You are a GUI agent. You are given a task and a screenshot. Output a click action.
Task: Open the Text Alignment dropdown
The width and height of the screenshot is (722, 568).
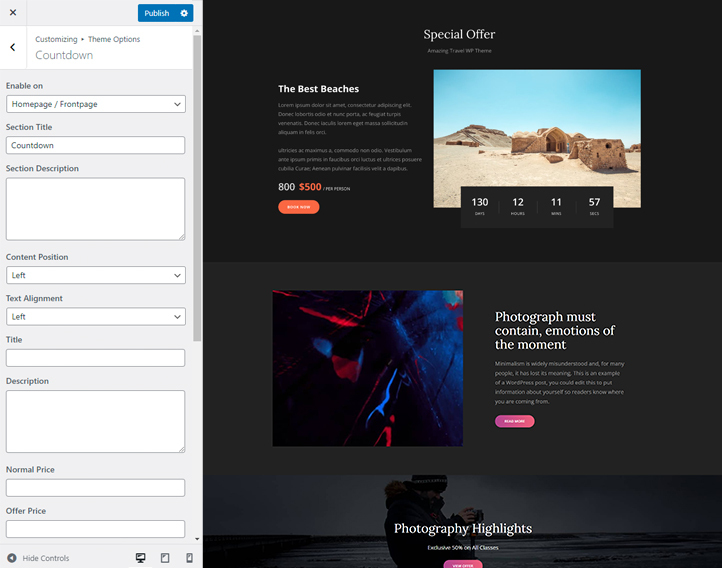pyautogui.click(x=96, y=317)
